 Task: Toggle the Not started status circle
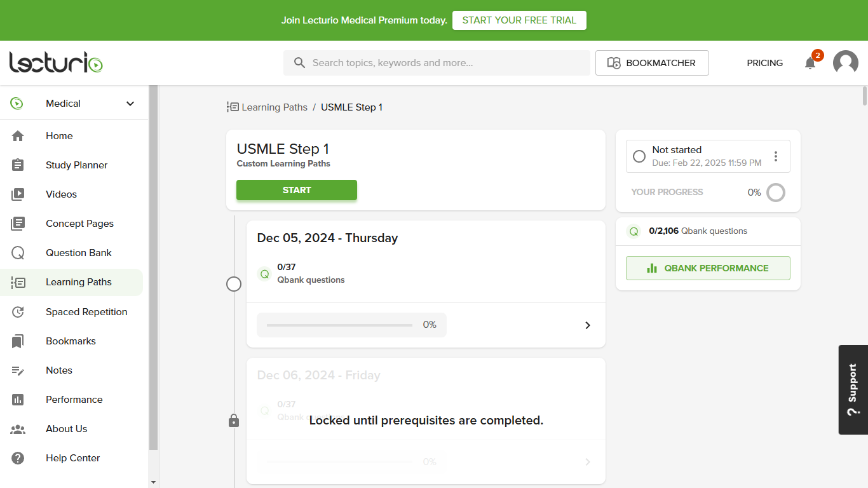pos(639,156)
